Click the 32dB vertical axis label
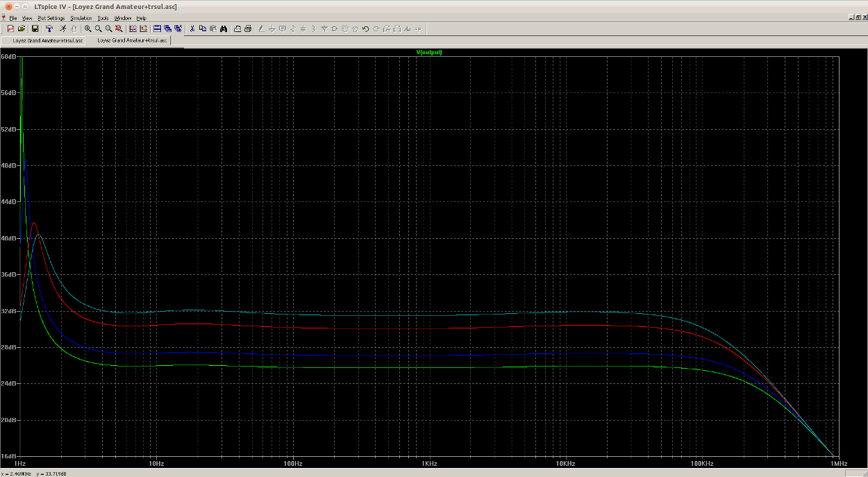868x477 pixels. point(9,311)
